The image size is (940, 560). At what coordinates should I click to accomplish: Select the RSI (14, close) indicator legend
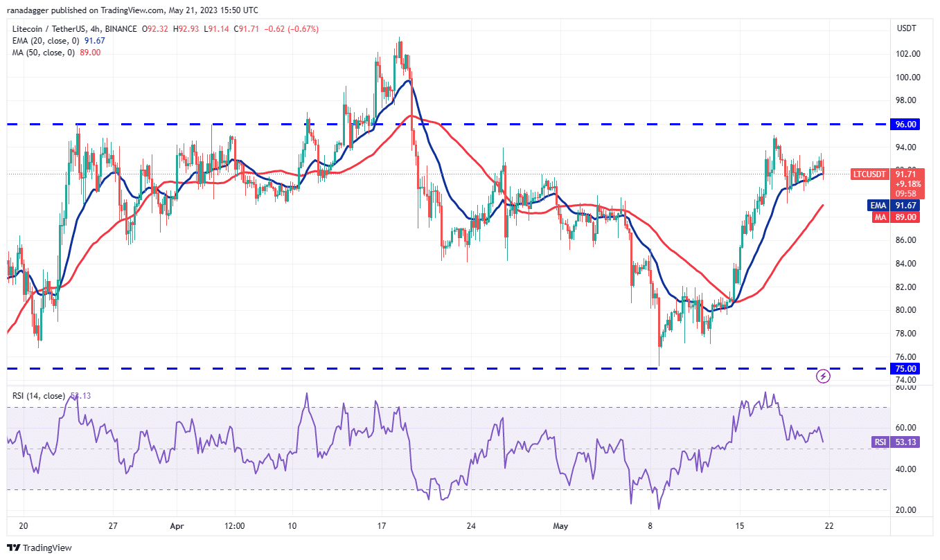[x=39, y=396]
